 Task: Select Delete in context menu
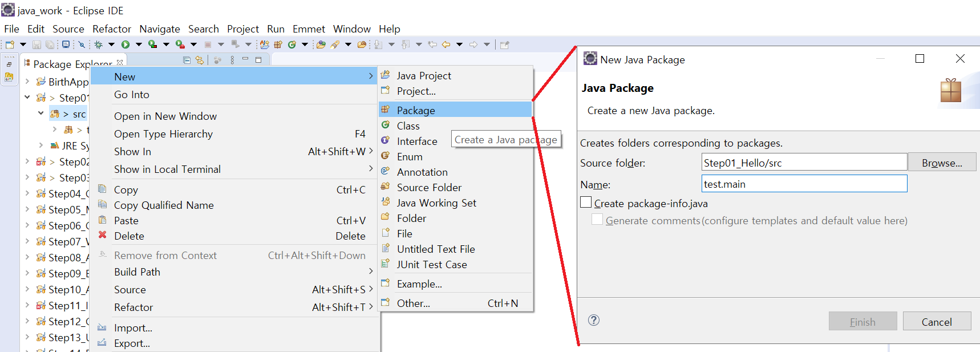pos(234,236)
